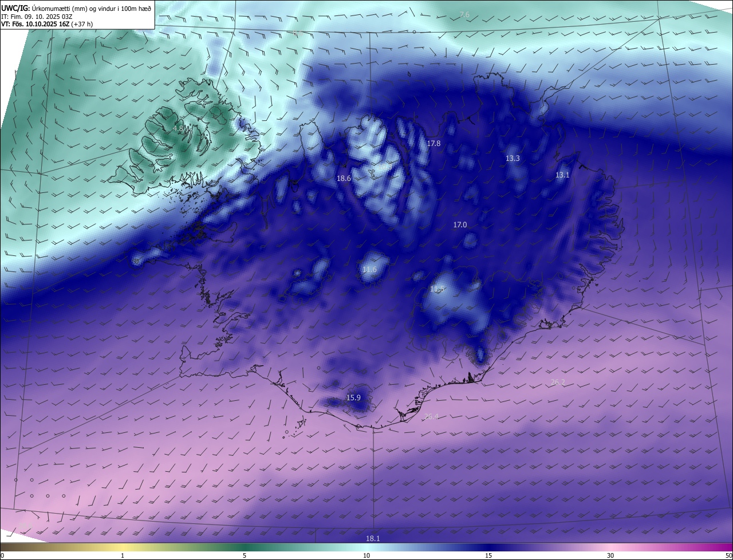Click the 4.8 value over the Westfjords
Screen dimensions: 733x560
click(x=178, y=129)
